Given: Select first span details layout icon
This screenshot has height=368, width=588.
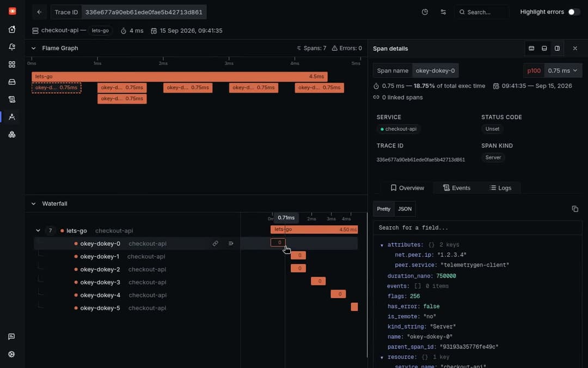Looking at the screenshot, I should (531, 49).
